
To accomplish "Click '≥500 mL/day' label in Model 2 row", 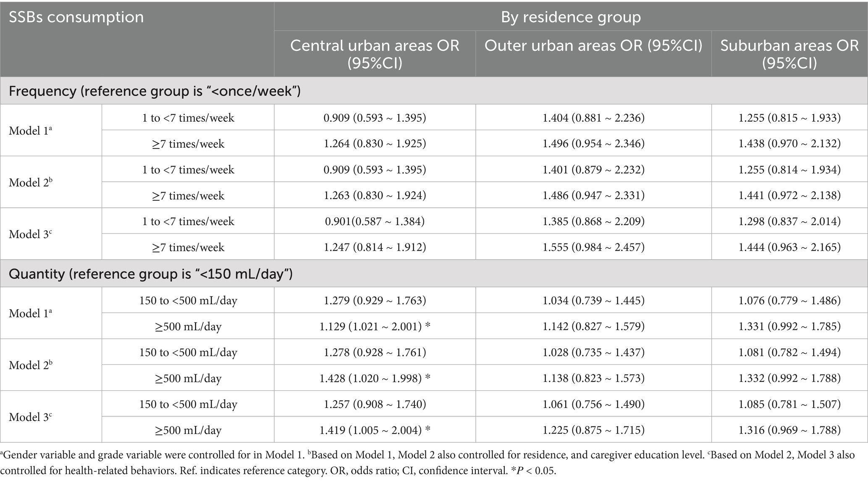I will 188,379.
